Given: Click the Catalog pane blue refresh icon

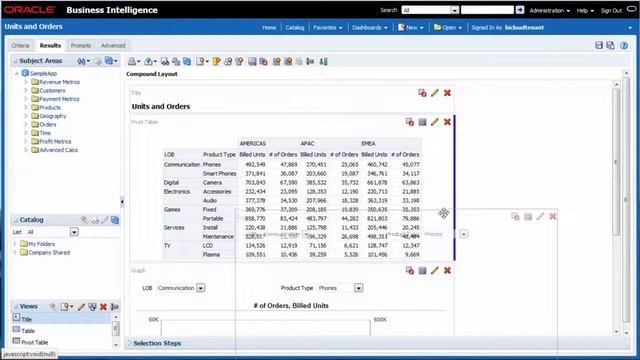Looking at the screenshot, I should point(115,220).
